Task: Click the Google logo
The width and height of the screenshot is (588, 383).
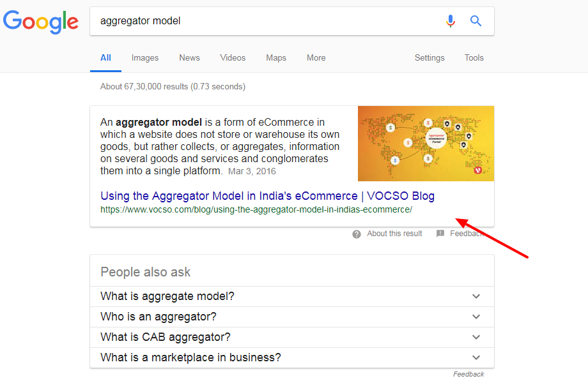Action: point(41,21)
